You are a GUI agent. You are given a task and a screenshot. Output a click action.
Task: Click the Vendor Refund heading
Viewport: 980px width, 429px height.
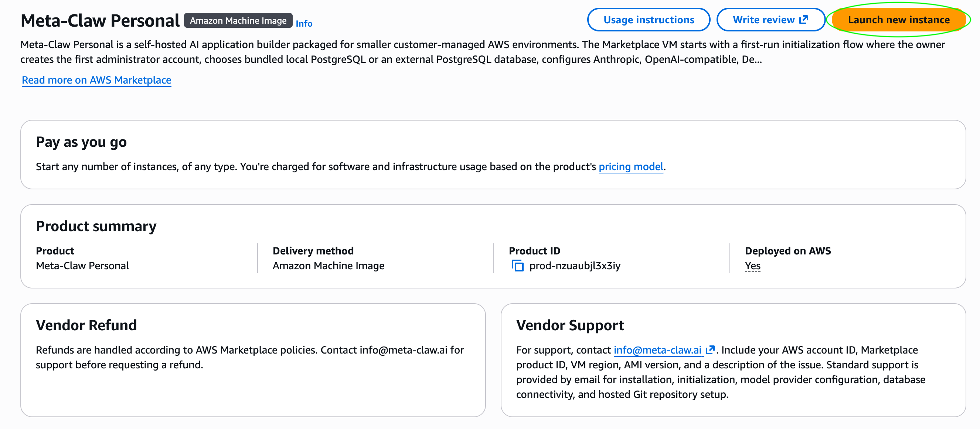(86, 325)
